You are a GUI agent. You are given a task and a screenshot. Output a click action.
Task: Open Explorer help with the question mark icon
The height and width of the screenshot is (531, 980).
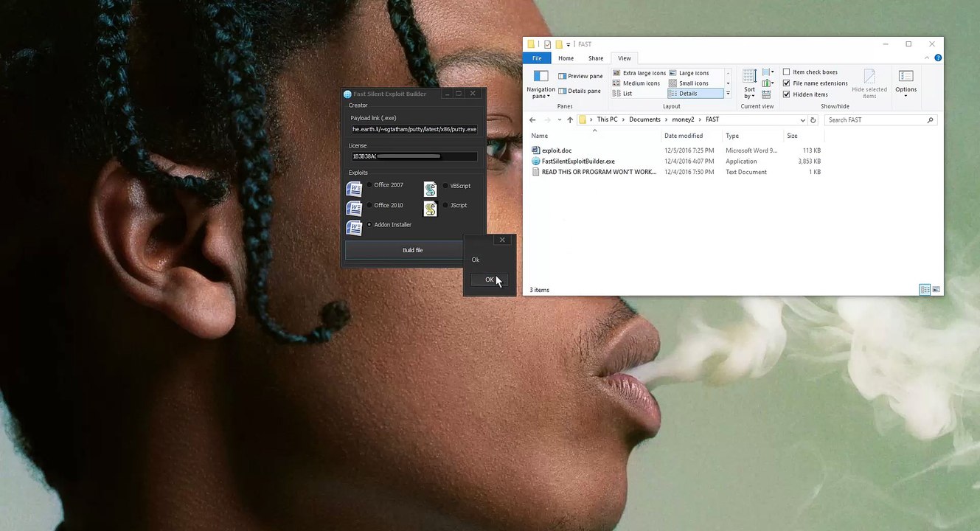tap(938, 58)
